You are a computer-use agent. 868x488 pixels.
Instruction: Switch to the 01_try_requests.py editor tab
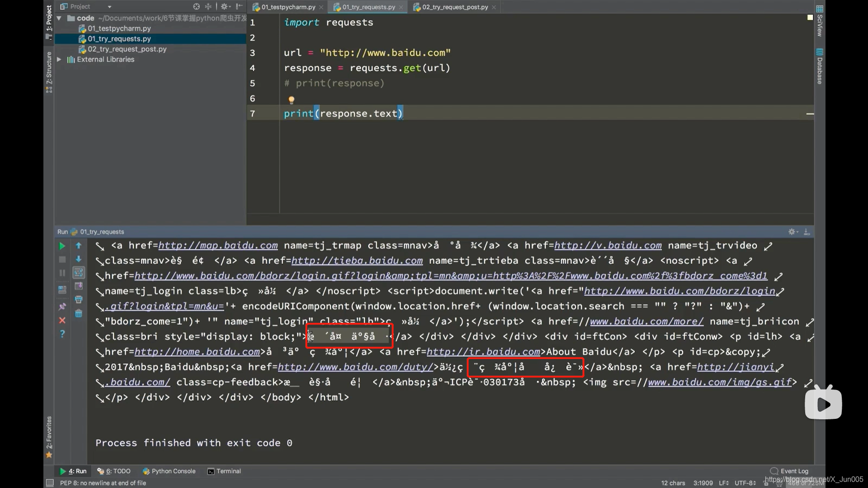tap(368, 7)
